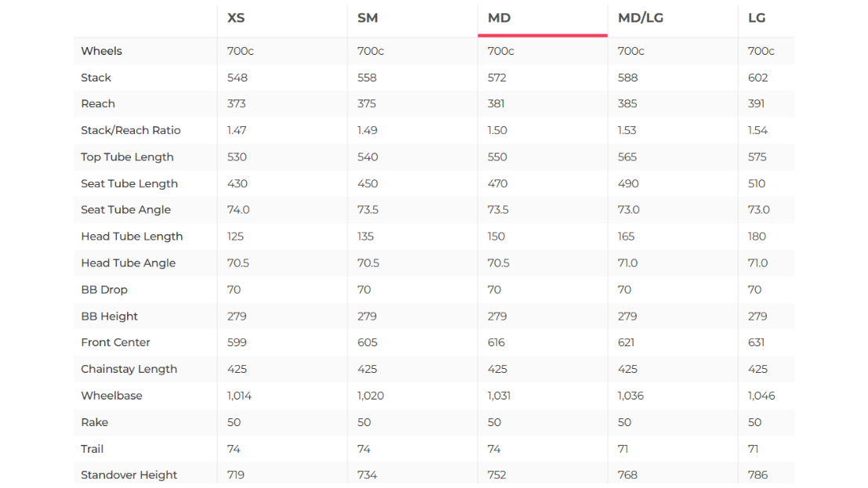Choose the MD/LG size column header

click(641, 18)
